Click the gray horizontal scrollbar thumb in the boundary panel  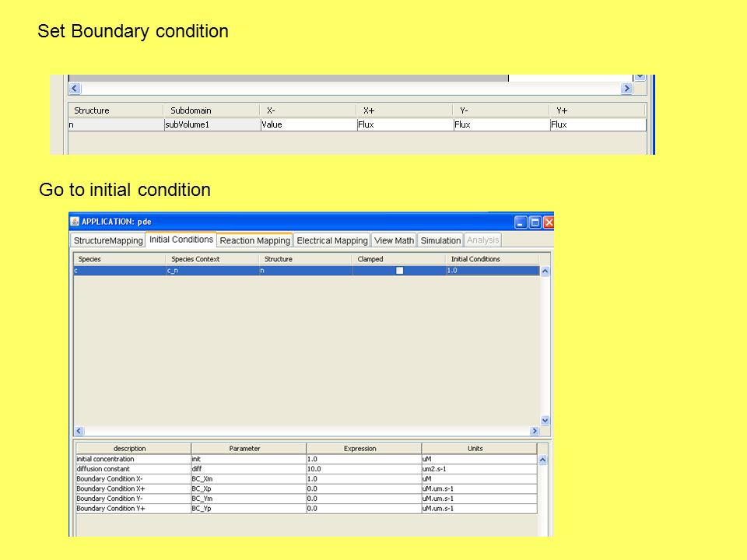tap(289, 78)
